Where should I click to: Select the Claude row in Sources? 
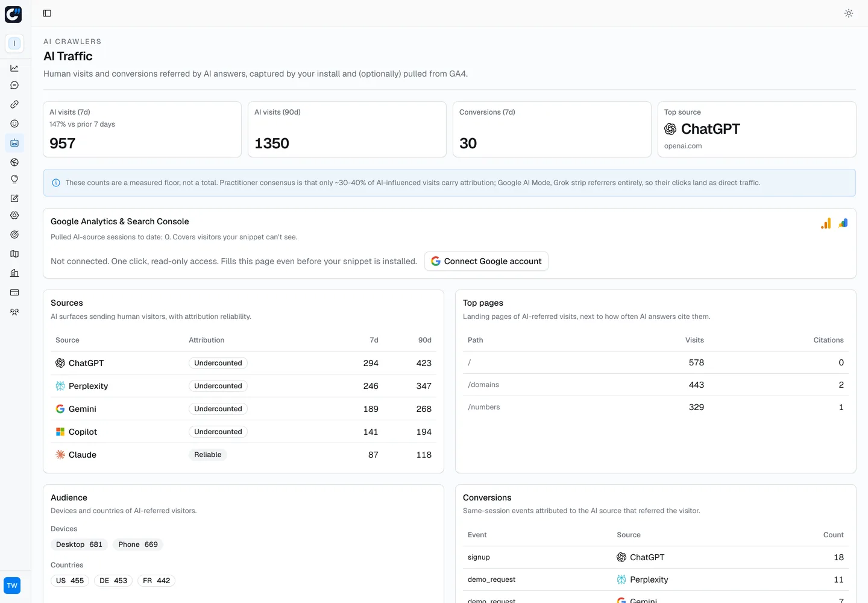tap(244, 455)
